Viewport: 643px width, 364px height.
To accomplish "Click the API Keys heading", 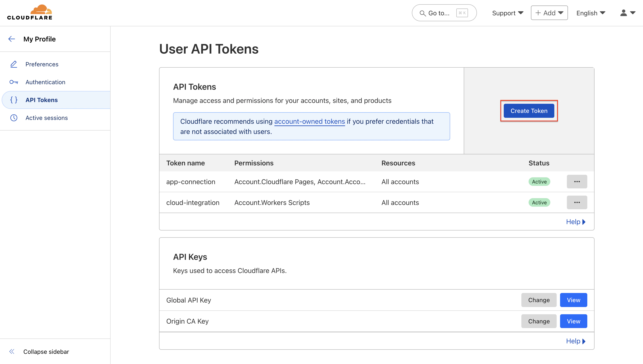I will pos(190,257).
